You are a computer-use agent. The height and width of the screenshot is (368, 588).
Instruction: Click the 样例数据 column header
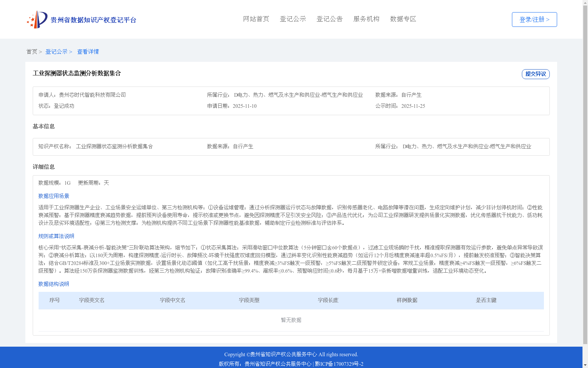coord(407,300)
